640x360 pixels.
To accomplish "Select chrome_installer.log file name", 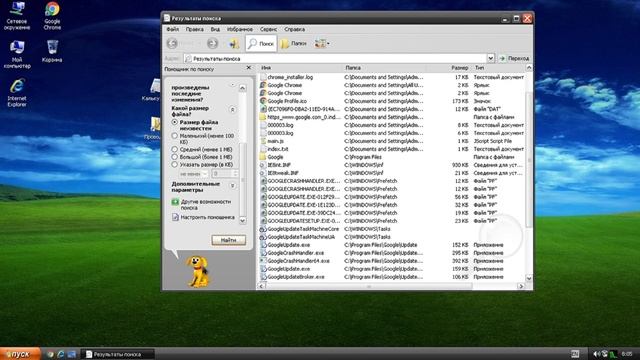I will click(290, 77).
